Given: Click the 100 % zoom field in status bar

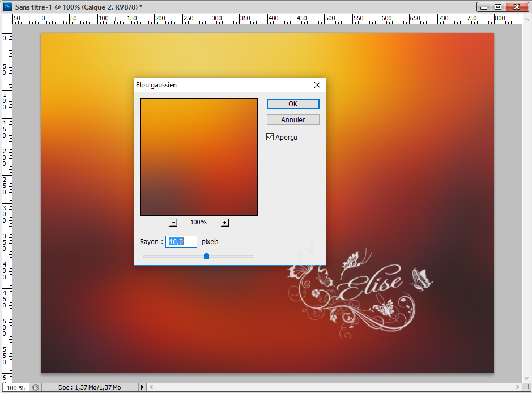Looking at the screenshot, I should point(15,388).
